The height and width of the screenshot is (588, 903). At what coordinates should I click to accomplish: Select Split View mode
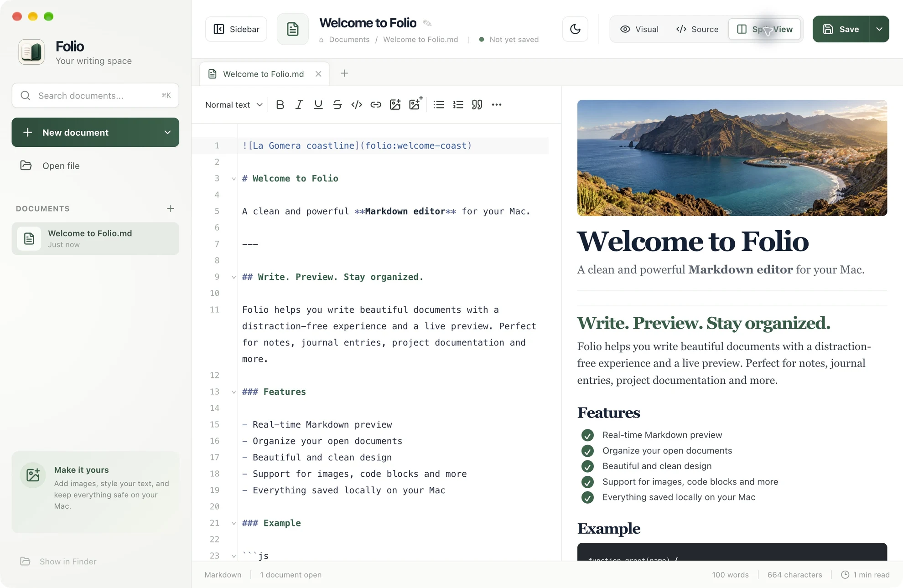(765, 29)
